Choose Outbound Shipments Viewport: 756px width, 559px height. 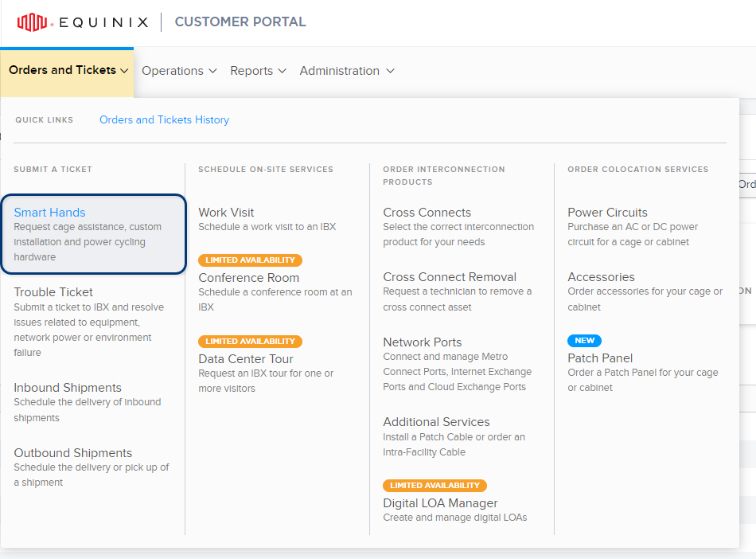click(72, 453)
